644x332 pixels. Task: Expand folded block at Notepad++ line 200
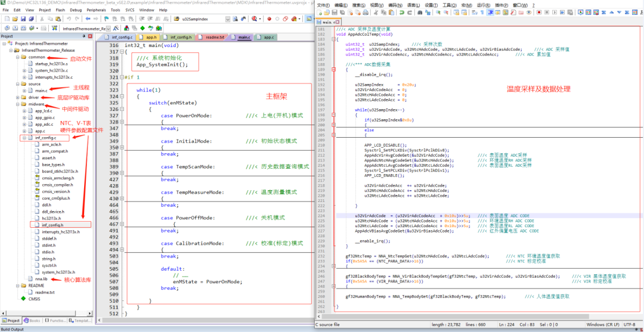pos(333,125)
